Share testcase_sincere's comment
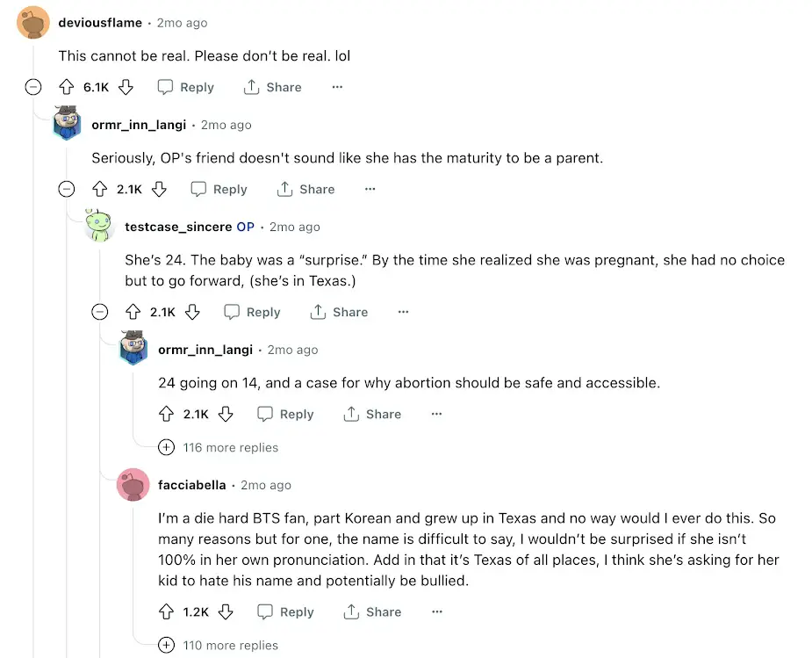This screenshot has height=658, width=812. coord(339,312)
